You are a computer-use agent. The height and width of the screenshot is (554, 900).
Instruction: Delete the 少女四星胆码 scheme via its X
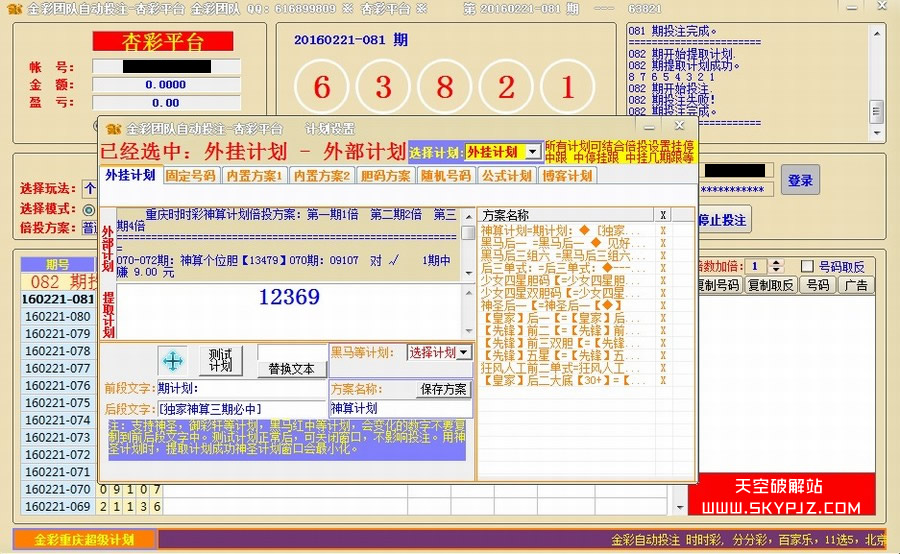pos(663,281)
